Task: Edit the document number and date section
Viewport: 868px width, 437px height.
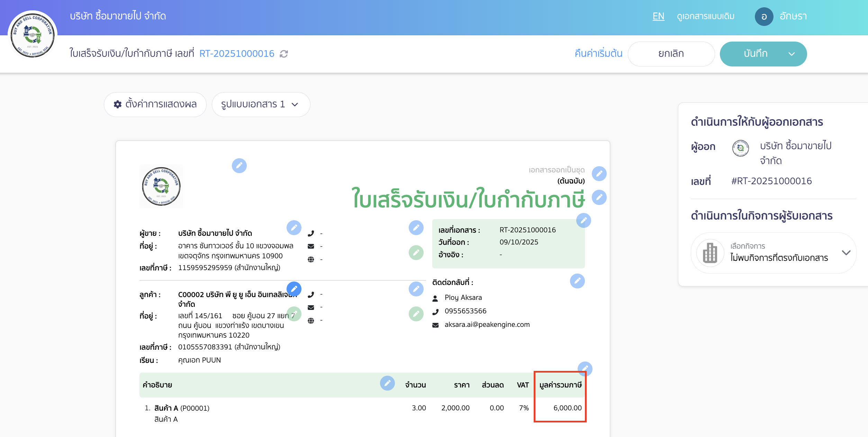Action: (583, 221)
